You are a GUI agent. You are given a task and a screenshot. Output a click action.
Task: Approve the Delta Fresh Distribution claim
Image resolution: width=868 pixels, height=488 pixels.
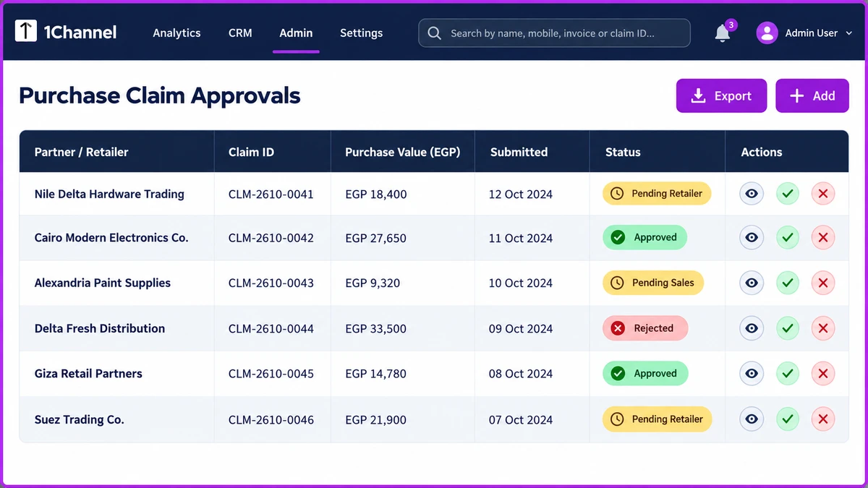pos(788,328)
